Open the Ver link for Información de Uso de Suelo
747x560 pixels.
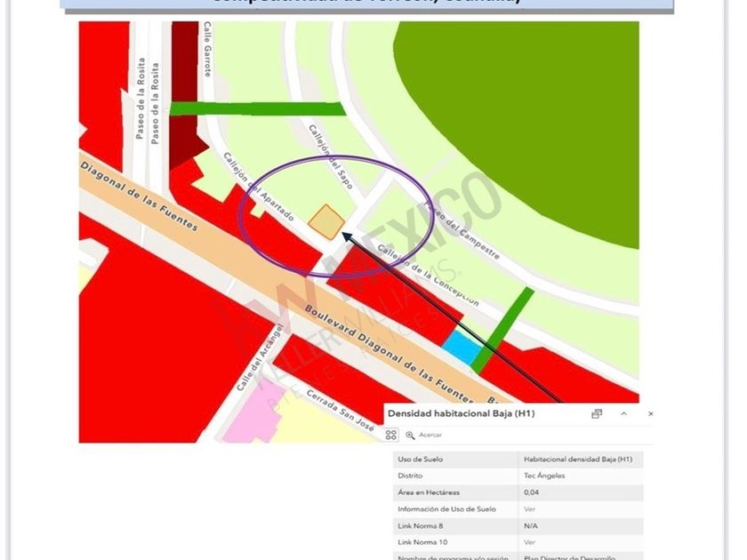[529, 509]
